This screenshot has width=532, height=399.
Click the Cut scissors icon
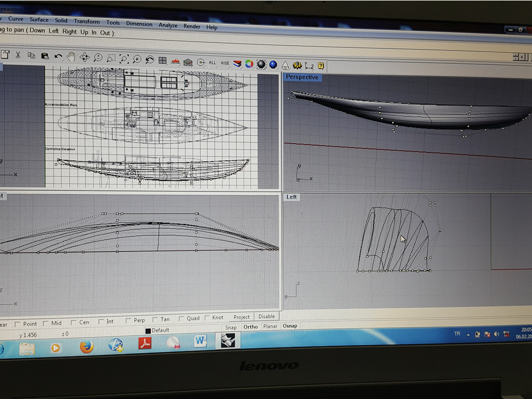pos(18,55)
